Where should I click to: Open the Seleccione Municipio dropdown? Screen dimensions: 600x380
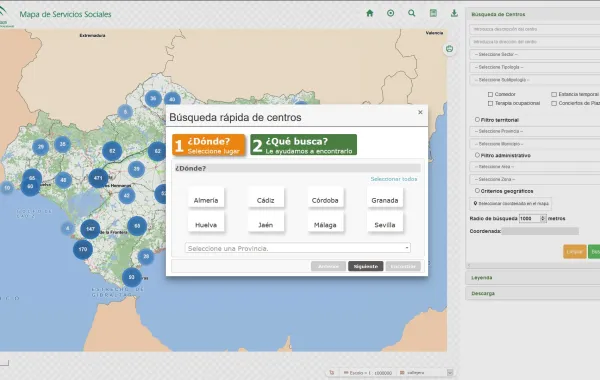coord(535,144)
